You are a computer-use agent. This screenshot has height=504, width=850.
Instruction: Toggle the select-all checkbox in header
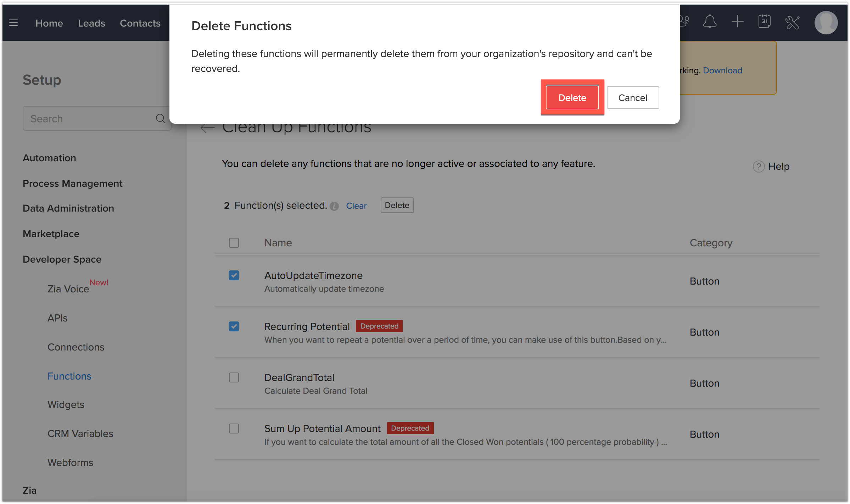[234, 243]
